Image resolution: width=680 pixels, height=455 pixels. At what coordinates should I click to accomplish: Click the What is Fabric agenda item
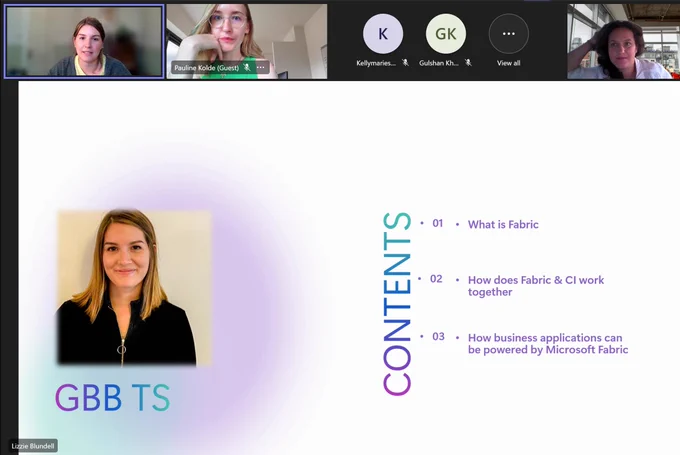[x=503, y=224]
